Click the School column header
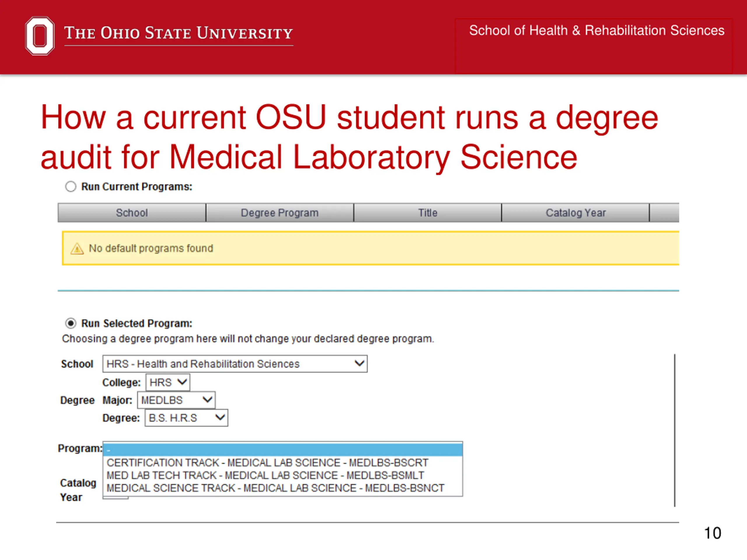 click(x=132, y=213)
